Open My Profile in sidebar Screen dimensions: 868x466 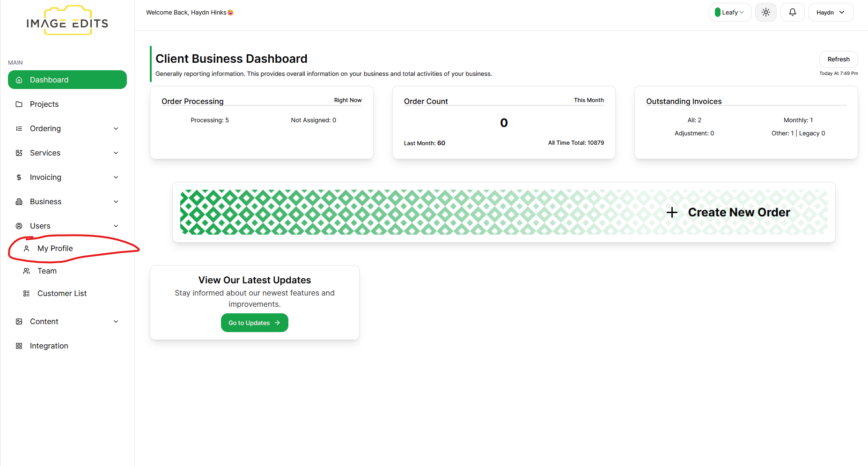(x=55, y=249)
